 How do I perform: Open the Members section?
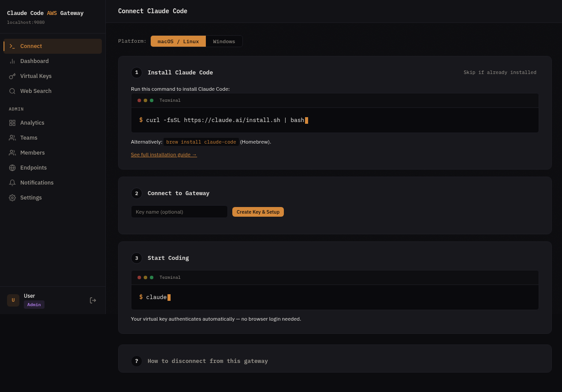coord(32,152)
